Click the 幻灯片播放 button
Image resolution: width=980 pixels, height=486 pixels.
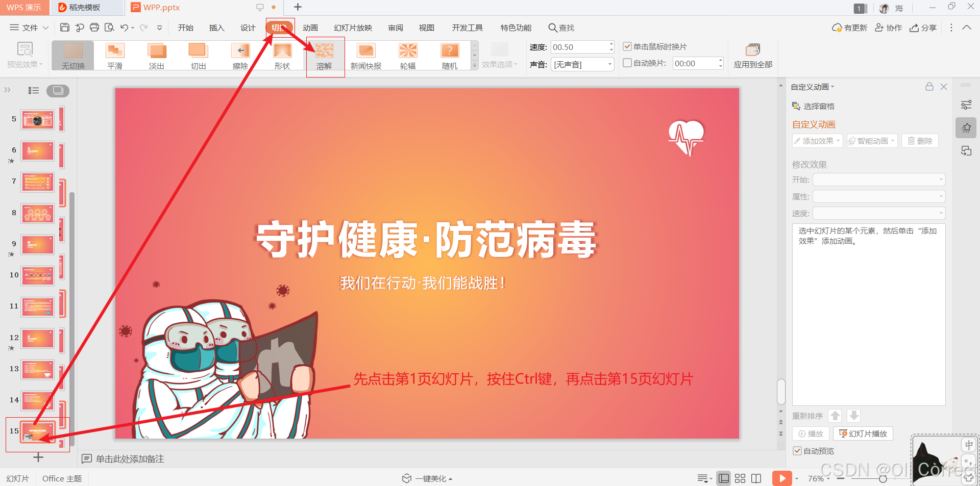point(863,433)
